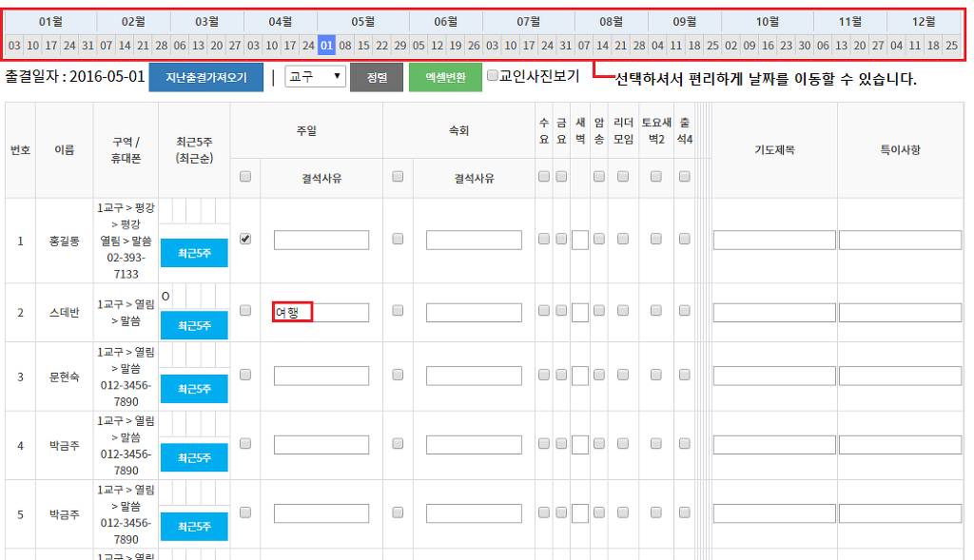The width and height of the screenshot is (974, 560).
Task: Jump to date 05 under 06월
Action: click(419, 46)
